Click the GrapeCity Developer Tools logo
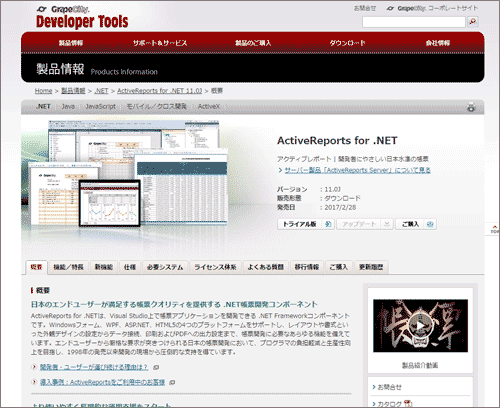Screen dimensions: 500x408 (x=82, y=17)
